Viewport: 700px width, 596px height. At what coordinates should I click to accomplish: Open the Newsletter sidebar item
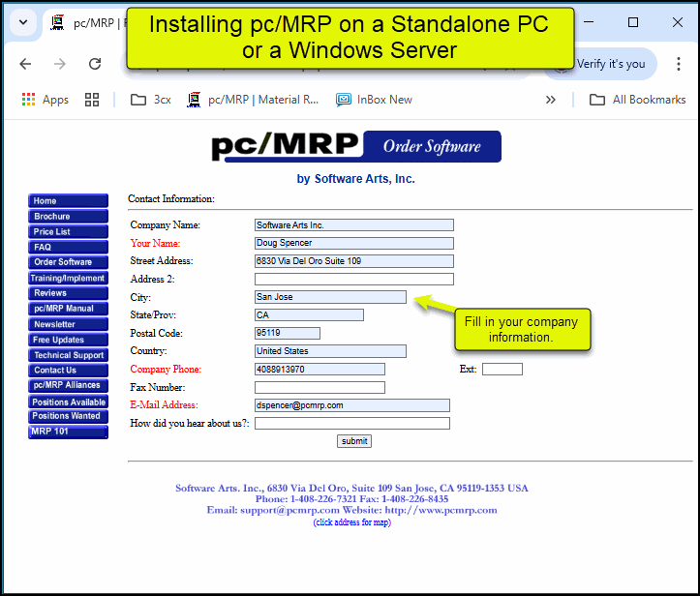click(69, 324)
